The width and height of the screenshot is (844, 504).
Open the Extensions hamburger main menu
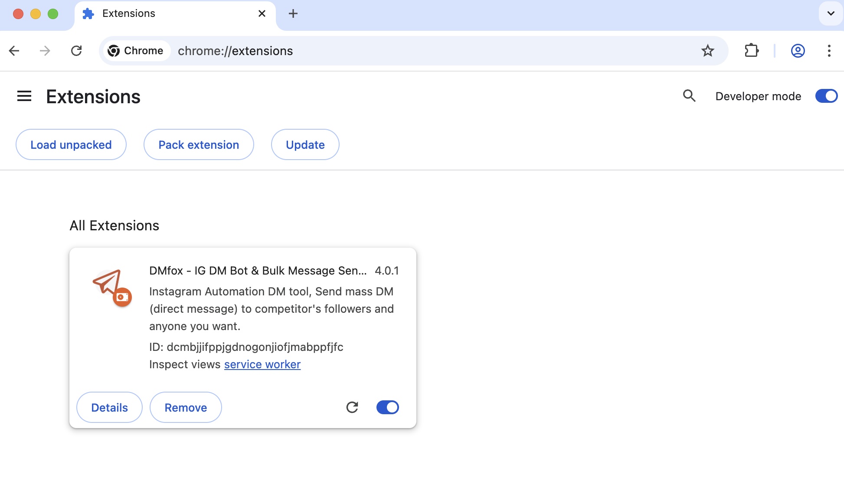point(24,96)
